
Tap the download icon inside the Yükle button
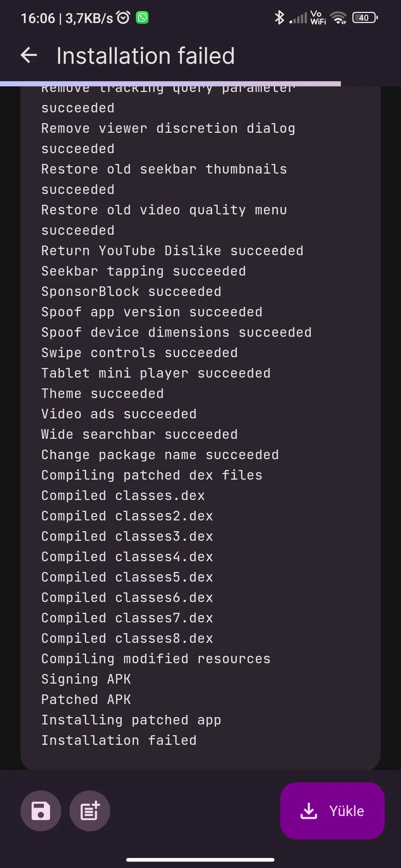click(308, 811)
